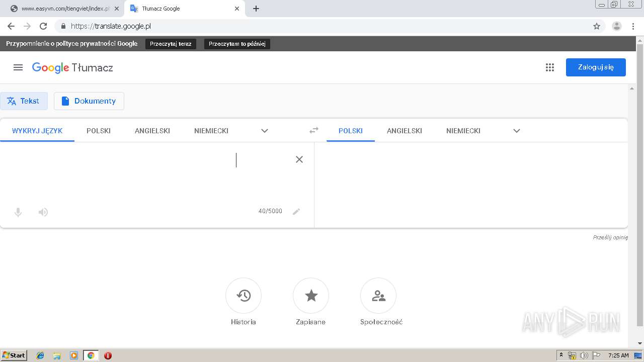Screen dimensions: 644x362
Task: Clear source text with the X icon
Action: [x=299, y=159]
